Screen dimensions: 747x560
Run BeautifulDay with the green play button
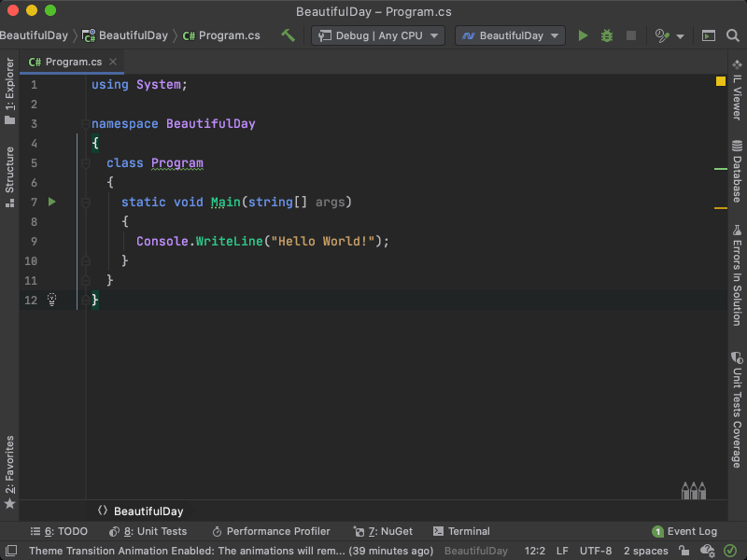583,35
